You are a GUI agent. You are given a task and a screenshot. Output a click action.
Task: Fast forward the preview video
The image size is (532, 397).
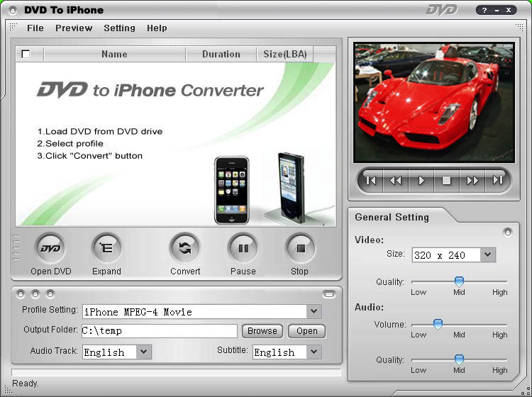[x=472, y=180]
